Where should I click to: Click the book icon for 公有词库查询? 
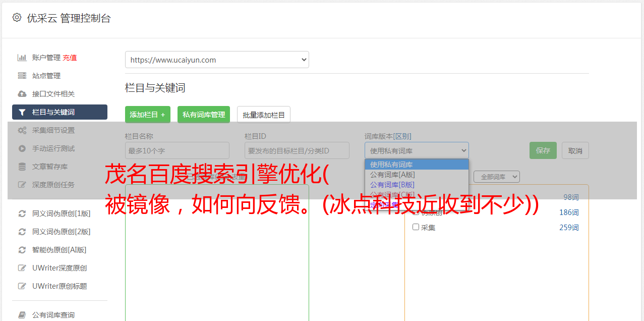pos(22,315)
